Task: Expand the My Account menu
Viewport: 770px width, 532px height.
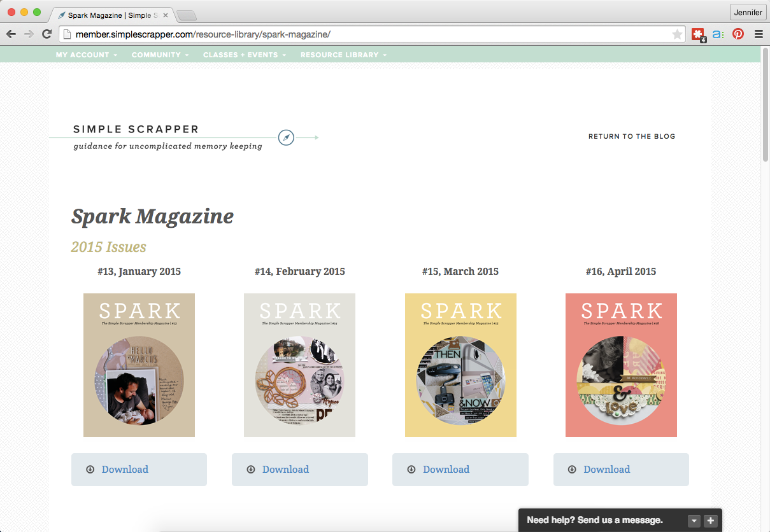Action: [86, 55]
